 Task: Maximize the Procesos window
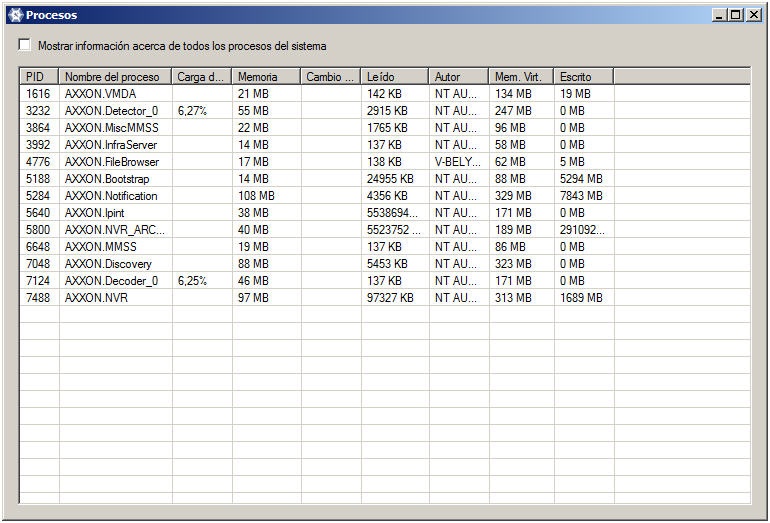click(736, 15)
